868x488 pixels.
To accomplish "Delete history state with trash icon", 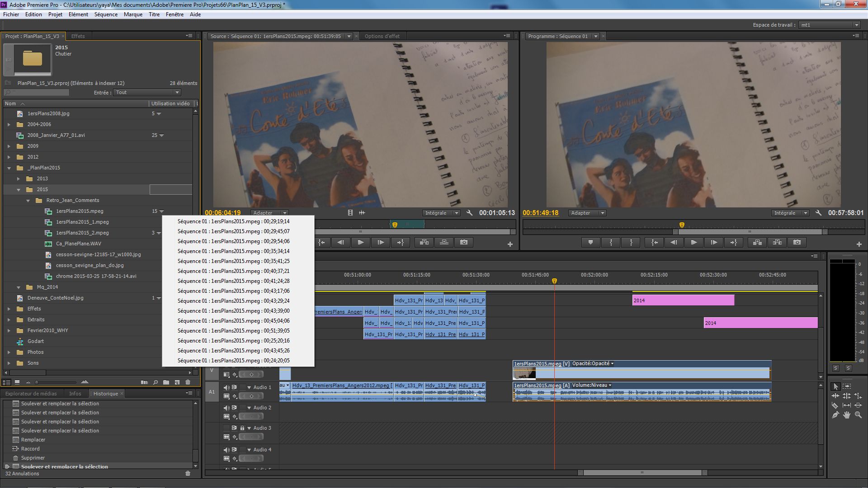I will coord(188,474).
